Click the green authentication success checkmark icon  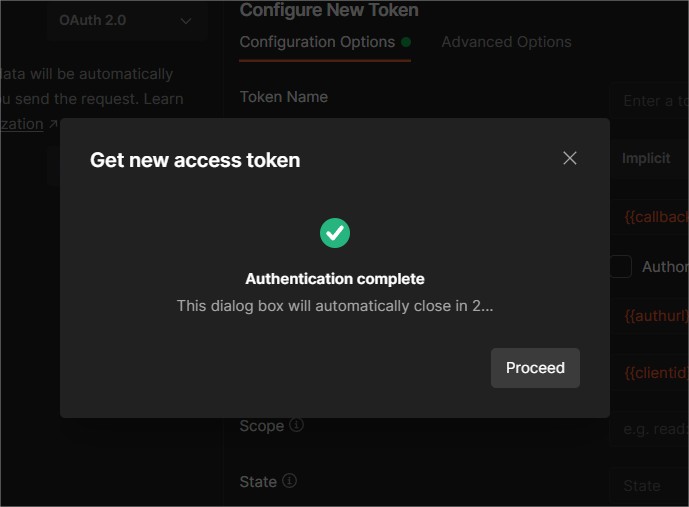[x=335, y=233]
